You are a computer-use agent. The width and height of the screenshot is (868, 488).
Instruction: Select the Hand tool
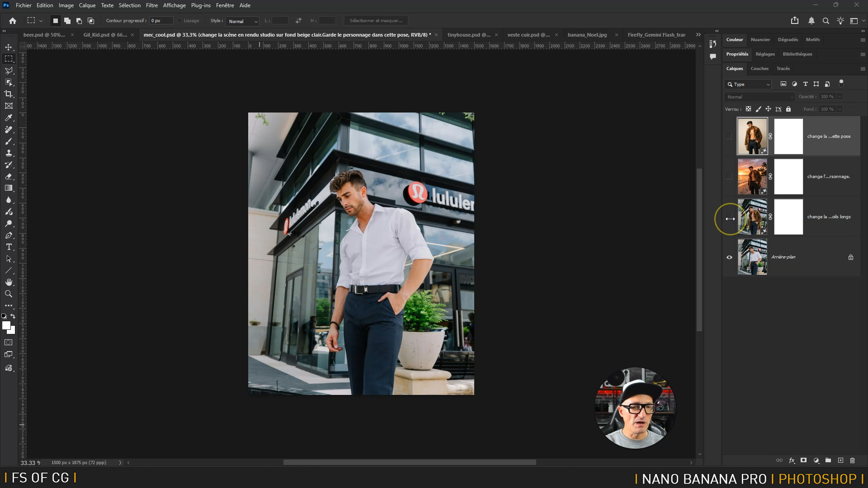pyautogui.click(x=9, y=282)
